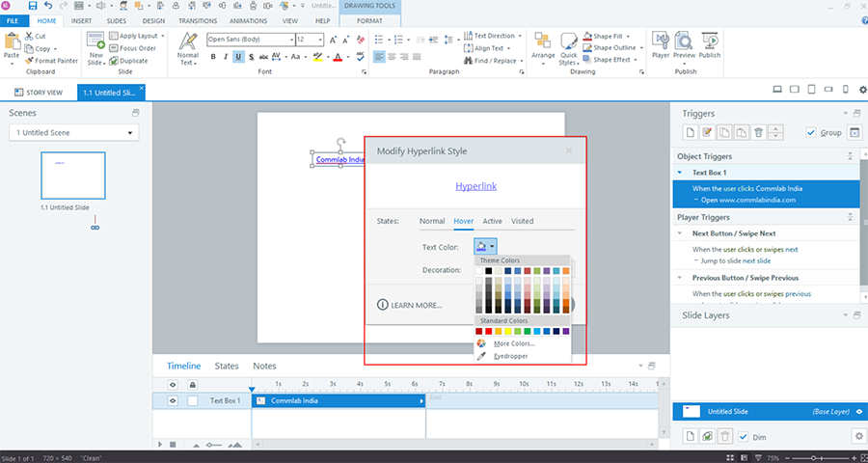868x463 pixels.
Task: Open the Text Direction dropdown
Action: [x=520, y=36]
